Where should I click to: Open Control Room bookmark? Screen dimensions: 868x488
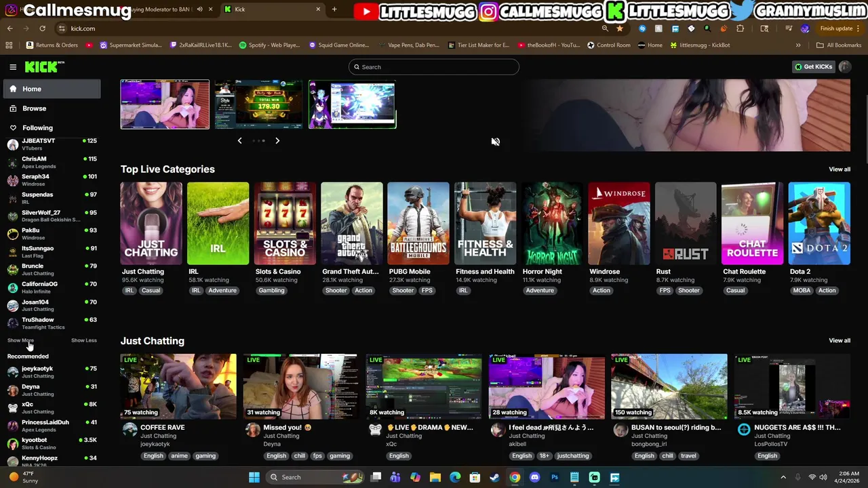click(608, 45)
